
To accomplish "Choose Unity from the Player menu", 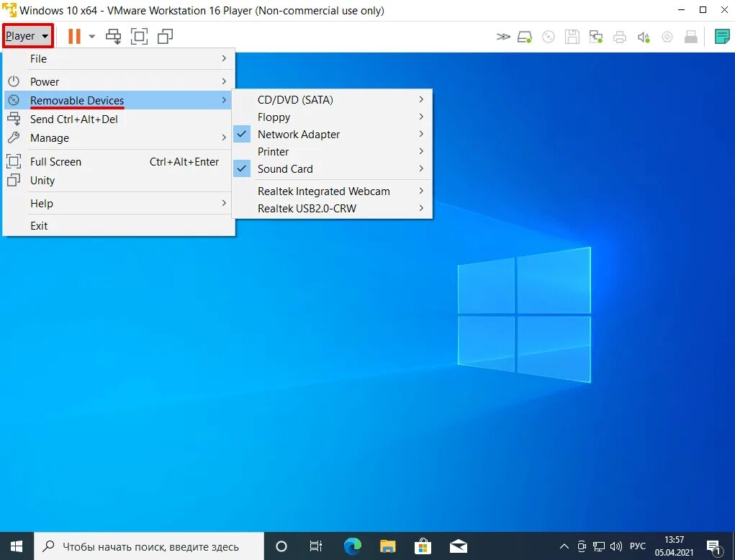I will [118, 181].
